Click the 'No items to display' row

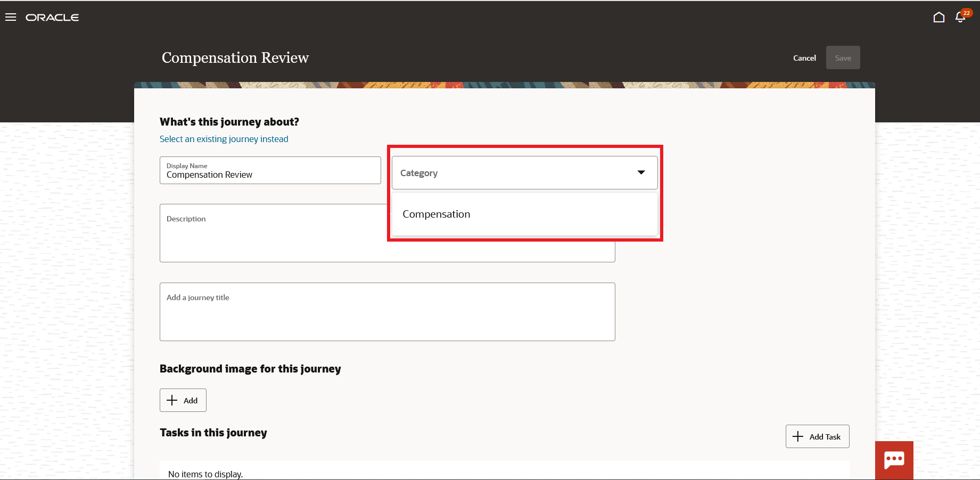pyautogui.click(x=205, y=473)
